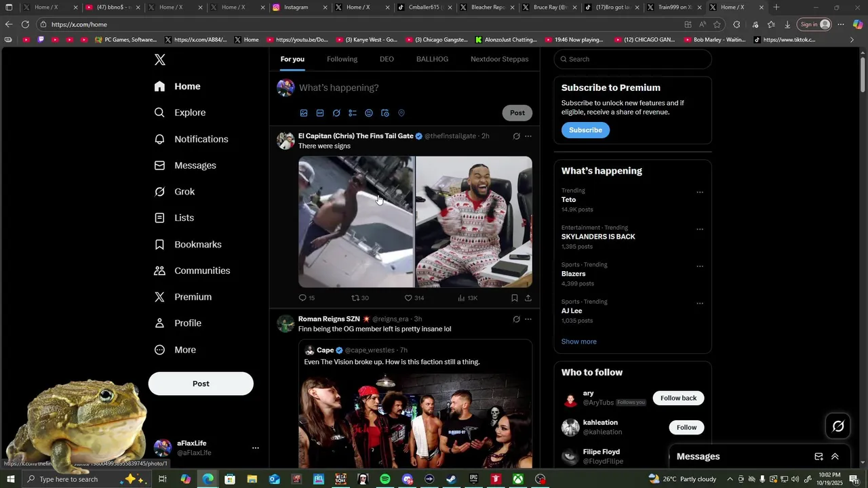Open Profile in the sidebar
868x488 pixels.
click(x=178, y=323)
